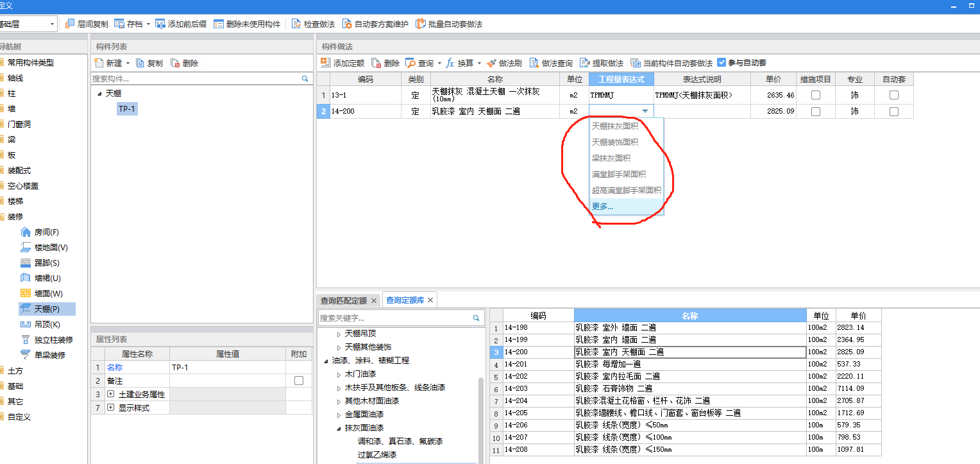Click the 做法刷 brush icon
Image resolution: width=980 pixels, height=464 pixels.
tap(491, 63)
